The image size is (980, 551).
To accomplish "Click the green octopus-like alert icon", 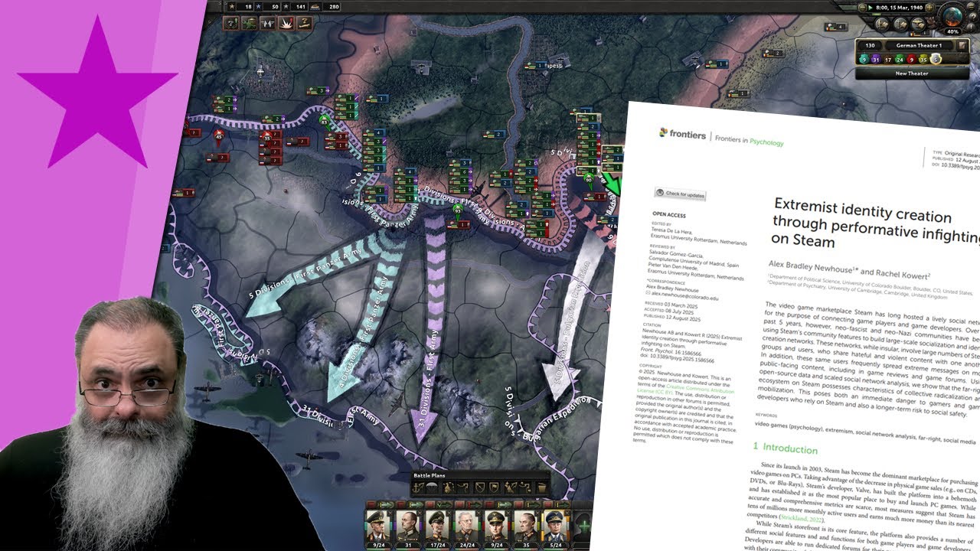I will [x=250, y=23].
